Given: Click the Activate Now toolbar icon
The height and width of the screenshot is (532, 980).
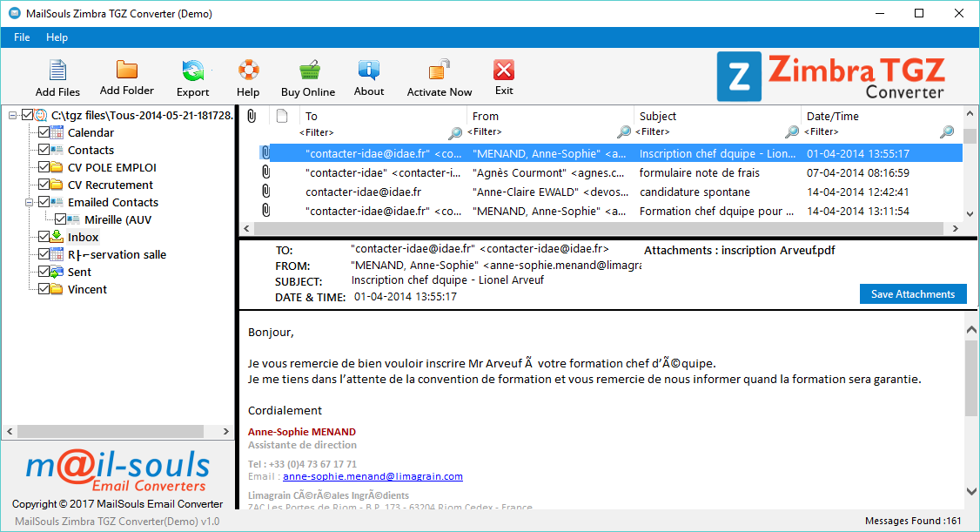Looking at the screenshot, I should point(438,75).
